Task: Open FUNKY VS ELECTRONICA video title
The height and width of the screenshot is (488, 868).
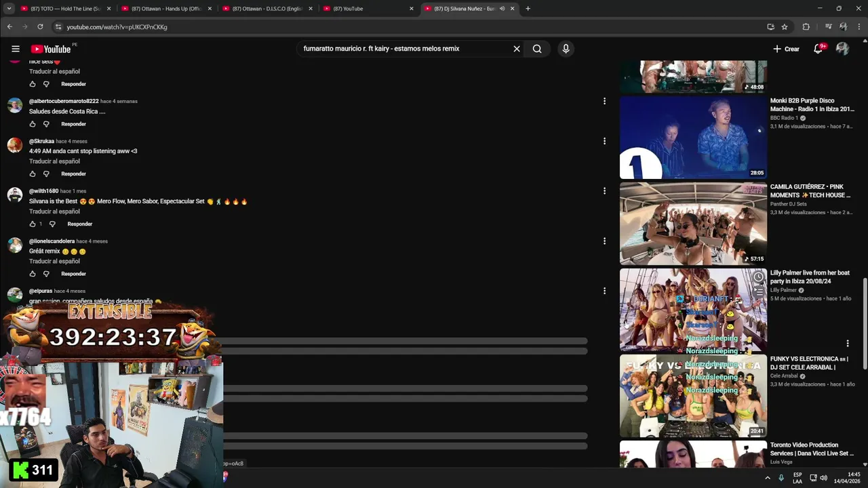Action: (x=809, y=363)
